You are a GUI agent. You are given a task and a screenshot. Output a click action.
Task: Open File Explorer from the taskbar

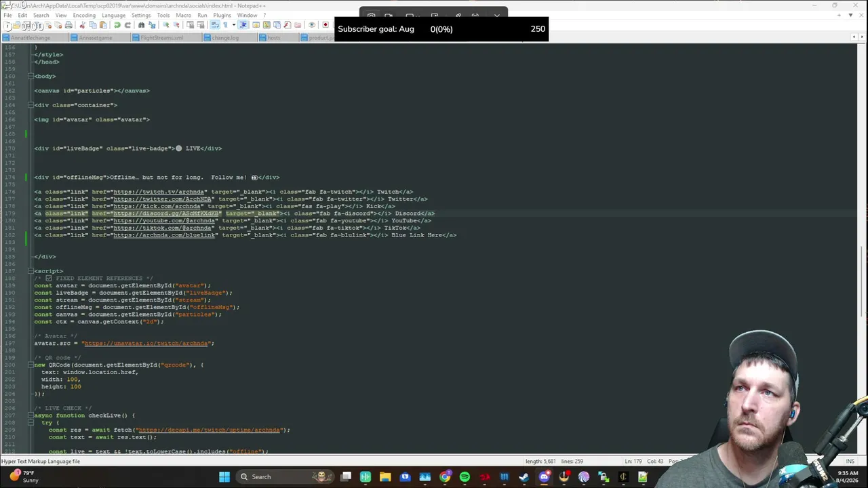[x=385, y=476]
